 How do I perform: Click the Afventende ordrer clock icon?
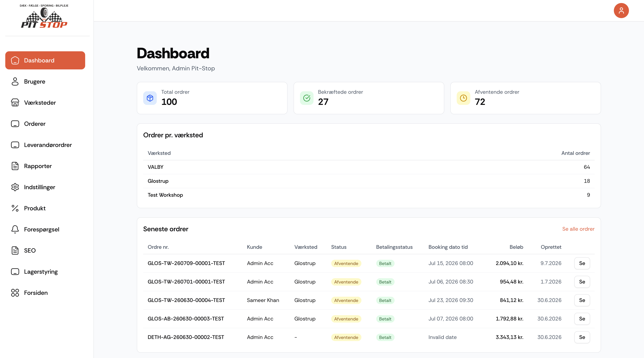click(463, 98)
